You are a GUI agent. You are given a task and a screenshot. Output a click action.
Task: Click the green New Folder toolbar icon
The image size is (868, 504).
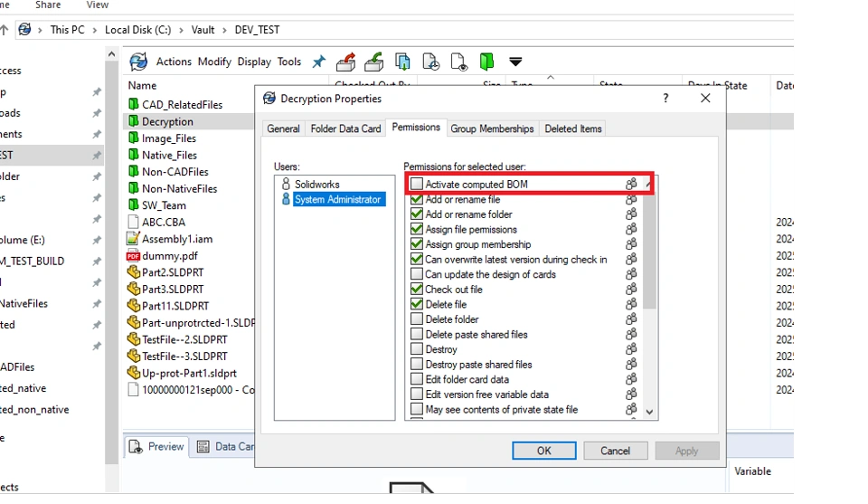(x=486, y=62)
